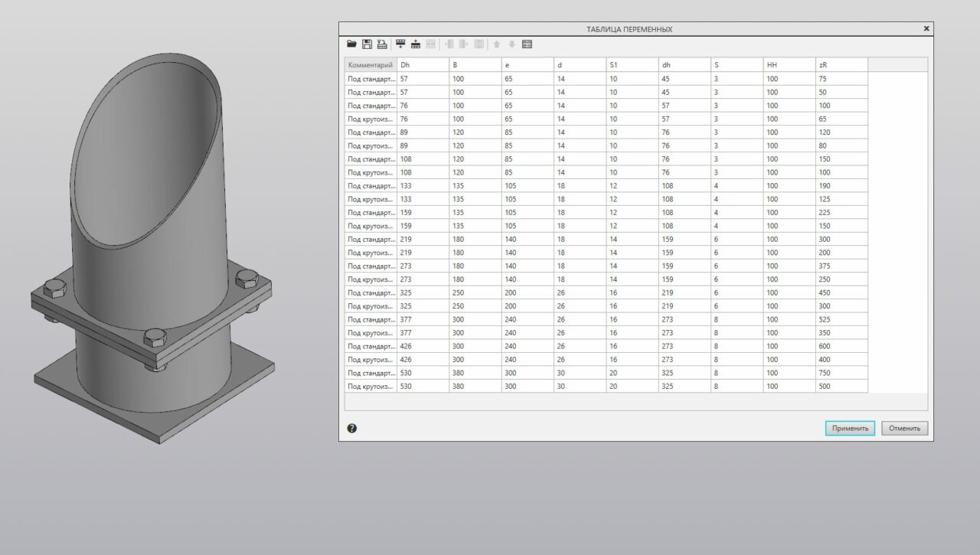Click the move row up arrow icon
Screen dimensions: 980x555
point(497,44)
